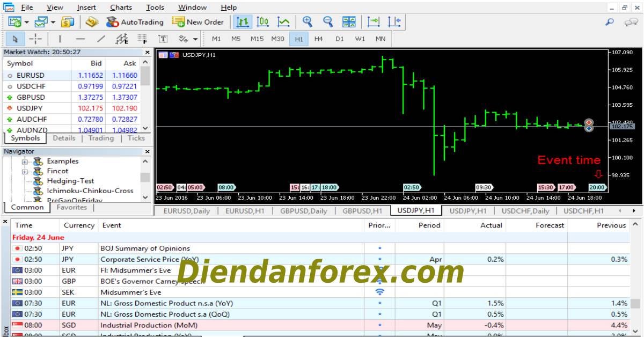The image size is (644, 337).
Task: Click Navigator scroll-up arrow
Action: 145,161
